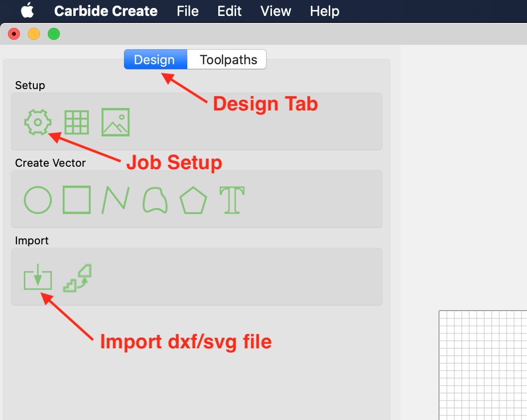
Task: Open the View menu
Action: (276, 11)
